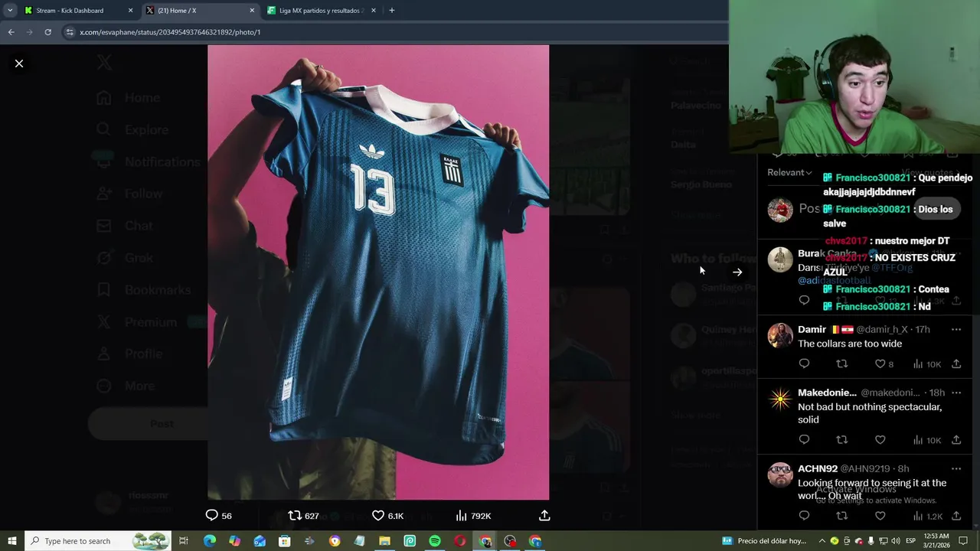Open more options on Damir's reply
The height and width of the screenshot is (551, 980).
956,329
